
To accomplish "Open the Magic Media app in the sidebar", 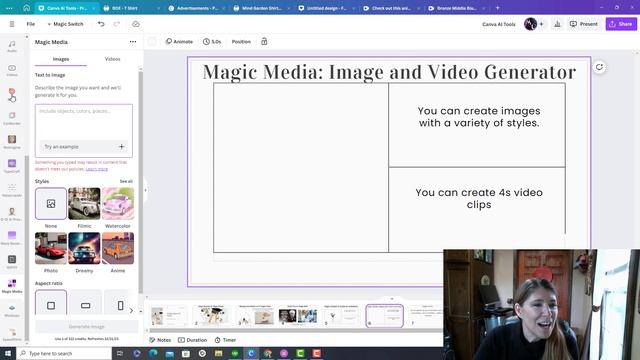I will tap(12, 286).
